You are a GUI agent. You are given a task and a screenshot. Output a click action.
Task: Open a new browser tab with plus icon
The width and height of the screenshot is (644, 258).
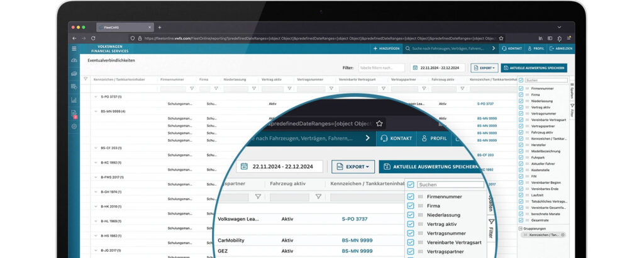(x=160, y=28)
